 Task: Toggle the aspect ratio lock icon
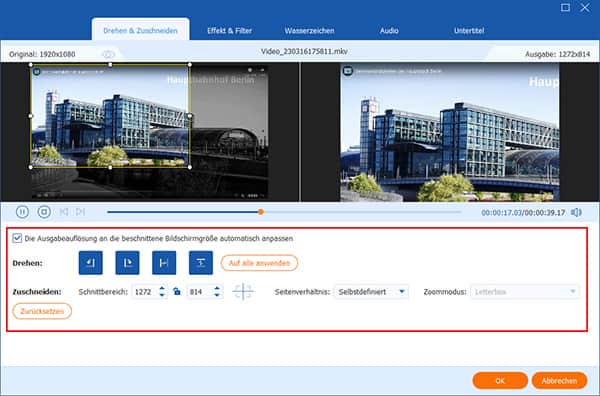[x=177, y=292]
